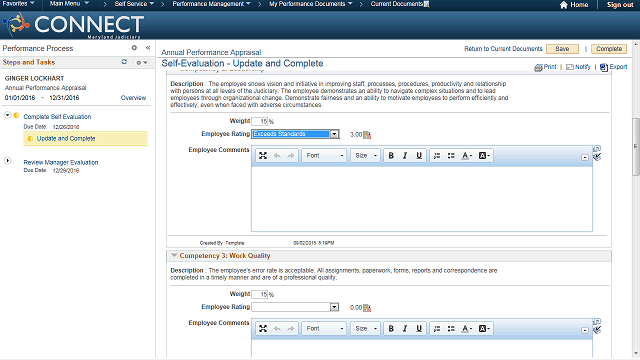
Task: Open Review Manager Evaluation link
Action: pos(61,162)
